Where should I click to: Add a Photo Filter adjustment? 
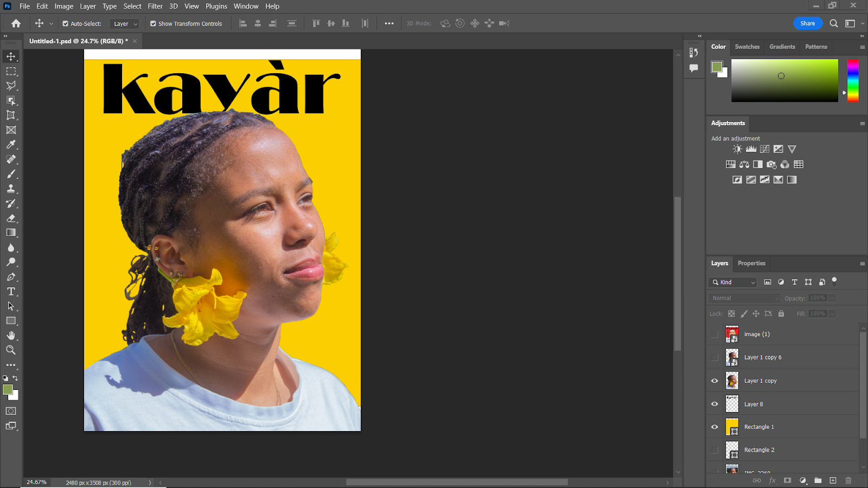(771, 164)
